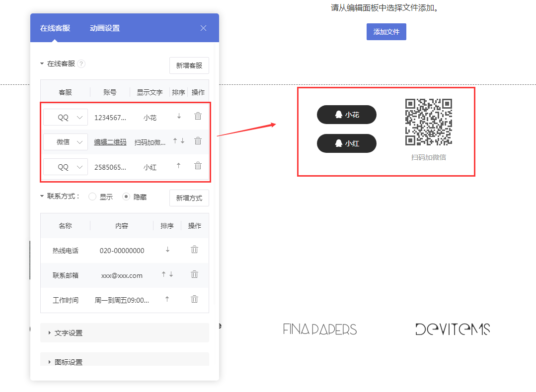The width and height of the screenshot is (536, 392).
Task: Move 热线电话 row down
Action: pos(167,250)
